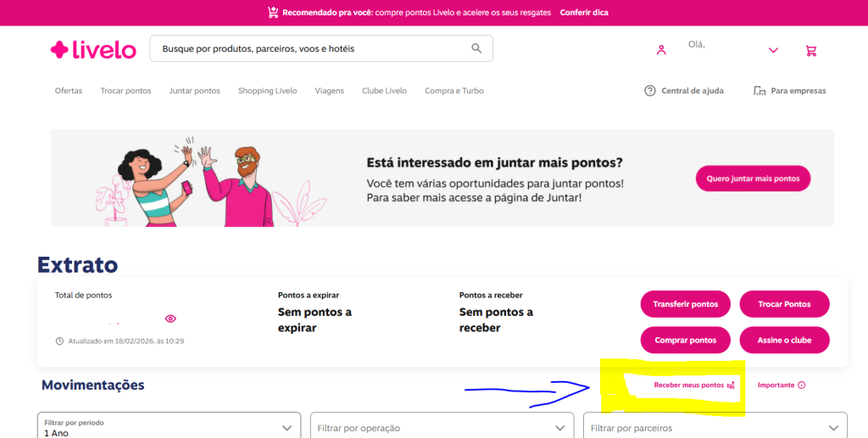The width and height of the screenshot is (868, 438).
Task: Click the Transferir pontos button
Action: (685, 304)
